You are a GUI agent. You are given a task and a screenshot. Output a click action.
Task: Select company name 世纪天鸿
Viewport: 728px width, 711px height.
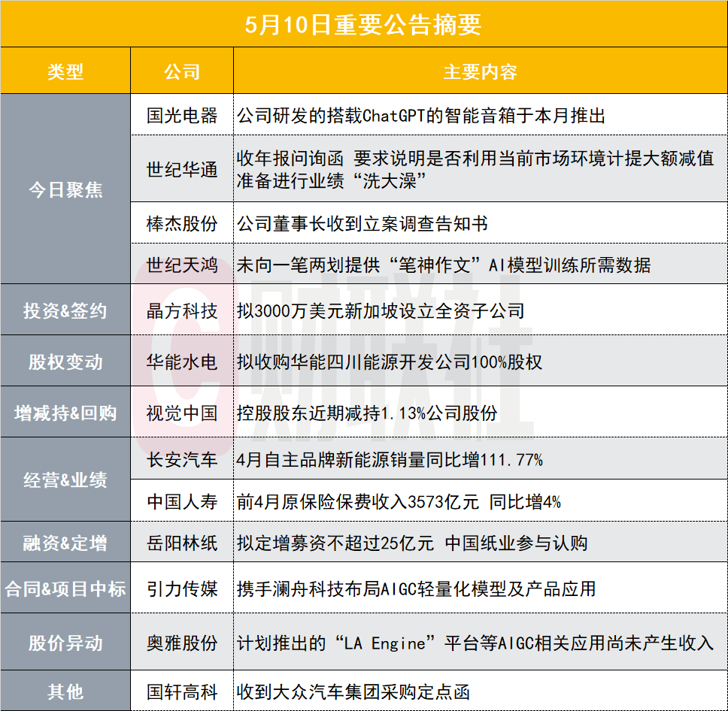[x=182, y=265]
